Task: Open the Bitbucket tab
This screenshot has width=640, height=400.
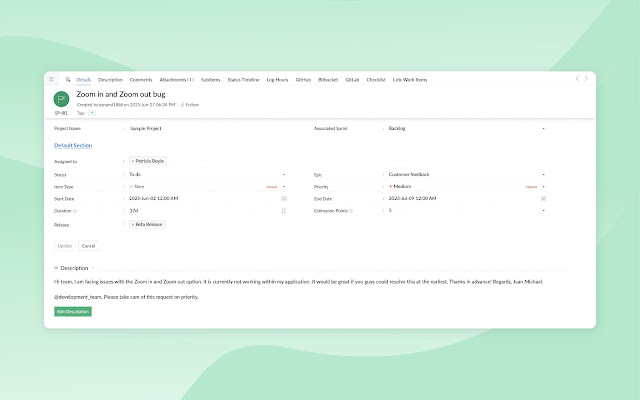Action: (x=328, y=80)
